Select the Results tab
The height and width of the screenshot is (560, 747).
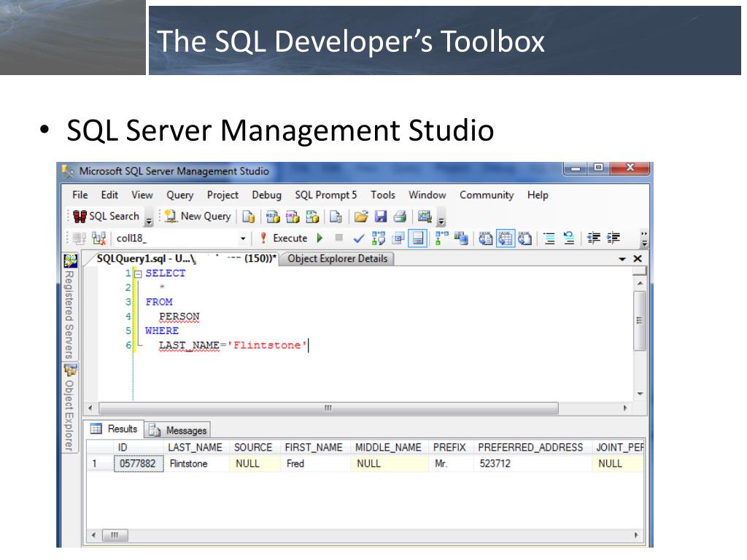click(115, 429)
